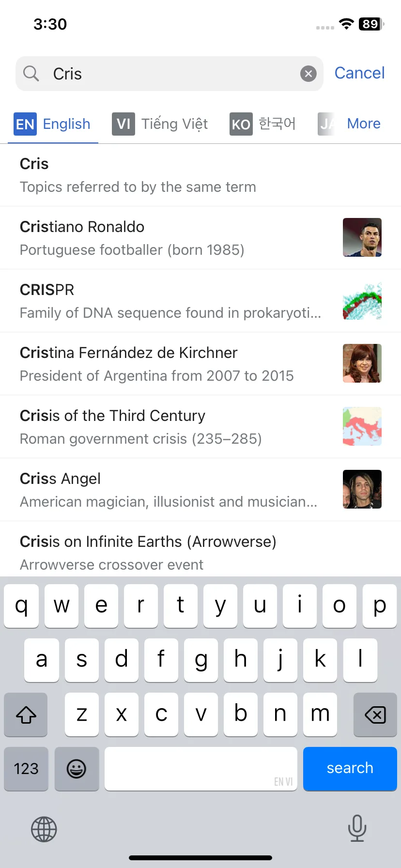The width and height of the screenshot is (401, 868).
Task: Open Crisis of the Third Century result
Action: coord(200,427)
